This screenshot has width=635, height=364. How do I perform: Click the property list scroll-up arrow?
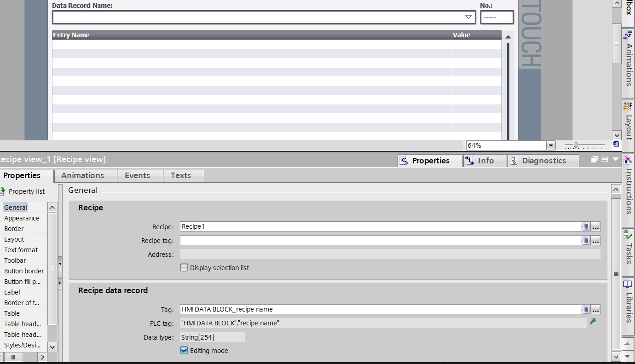click(52, 208)
